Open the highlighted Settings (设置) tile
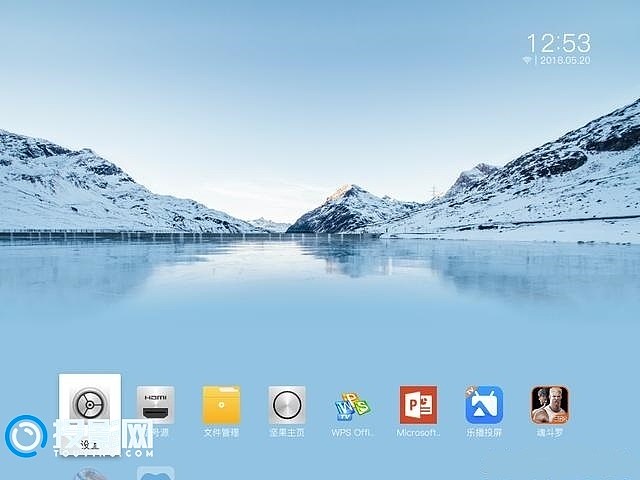The width and height of the screenshot is (640, 480). pos(90,414)
